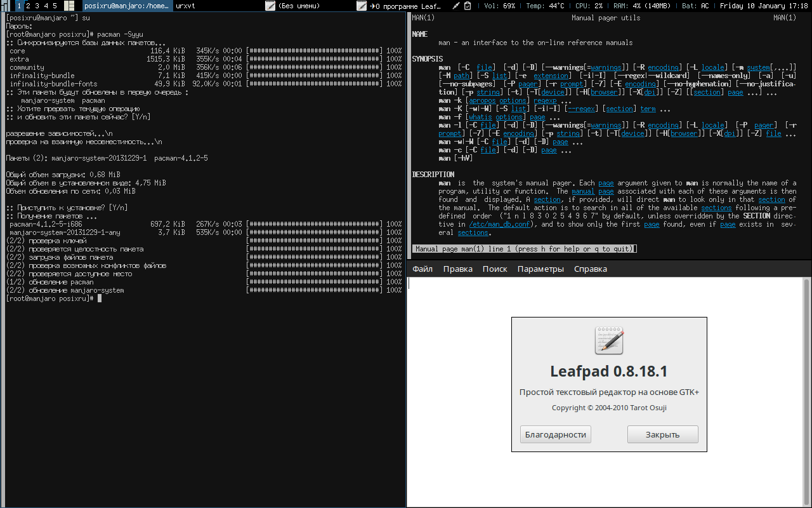This screenshot has height=508, width=812.
Task: Click the Благодарности button
Action: (556, 434)
